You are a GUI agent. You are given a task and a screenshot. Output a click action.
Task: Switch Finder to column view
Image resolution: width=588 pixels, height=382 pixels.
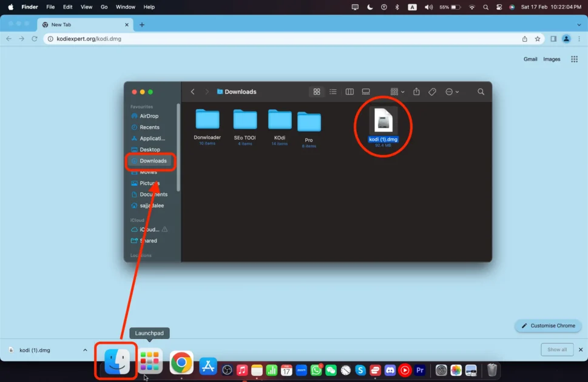point(350,92)
